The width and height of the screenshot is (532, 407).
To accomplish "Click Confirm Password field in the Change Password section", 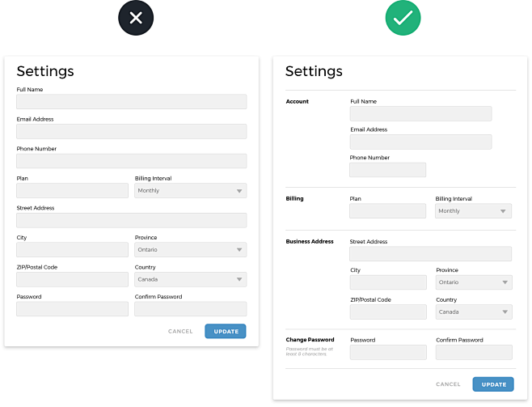I will (x=473, y=352).
